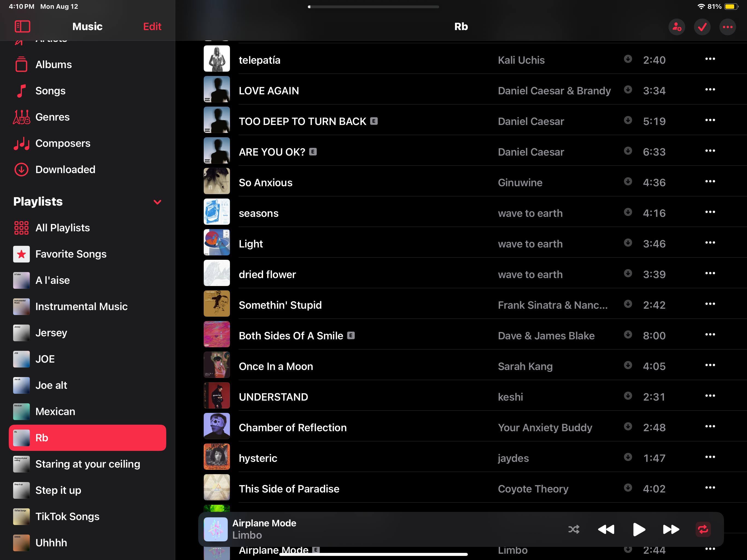Click download indicator for telepatía
Screen dimensions: 747x560
[x=628, y=59]
